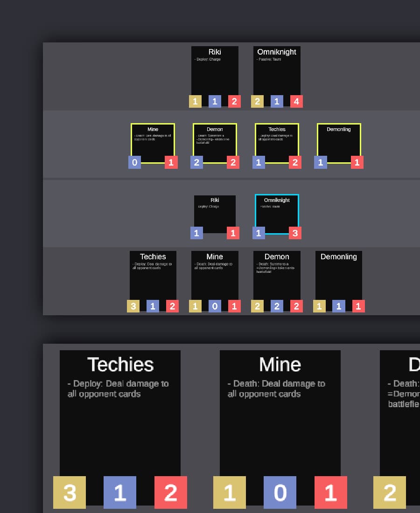Click 'Death: Summons a Demonling' text on hand Demon card
Image resolution: width=420 pixels, height=513 pixels.
275,268
